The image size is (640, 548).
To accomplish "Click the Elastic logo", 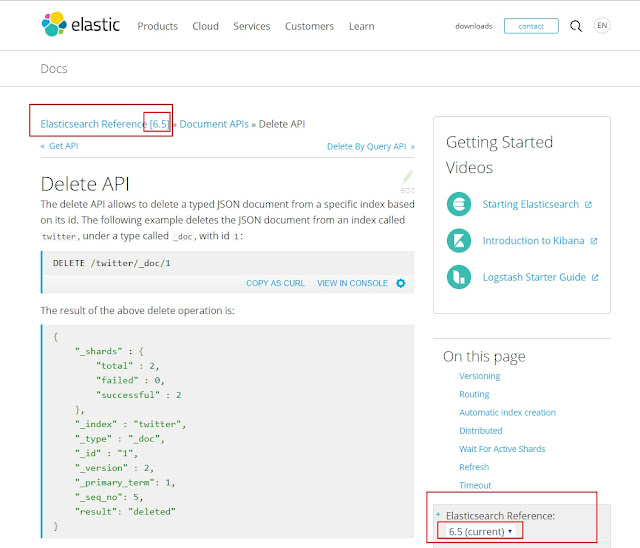I will click(78, 25).
